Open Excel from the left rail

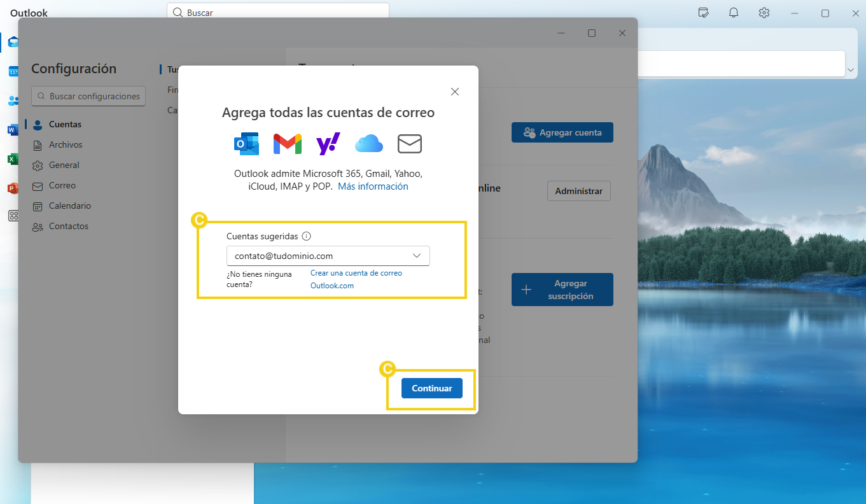[13, 158]
